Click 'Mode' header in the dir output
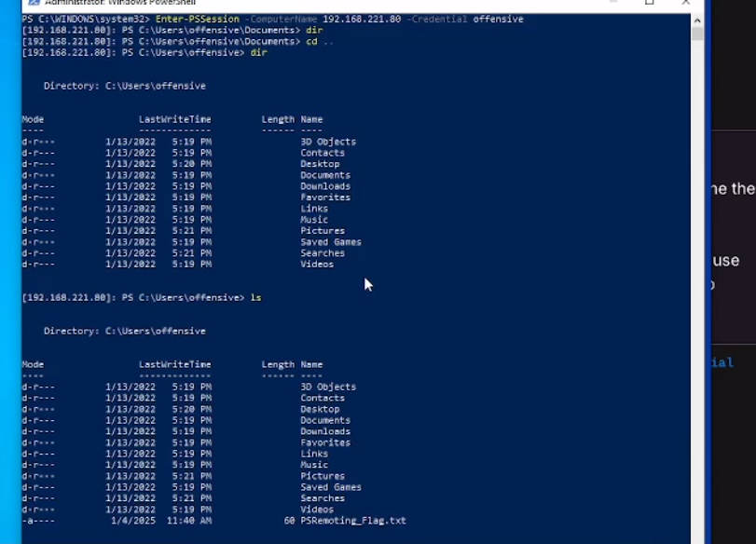This screenshot has width=756, height=544. click(33, 119)
